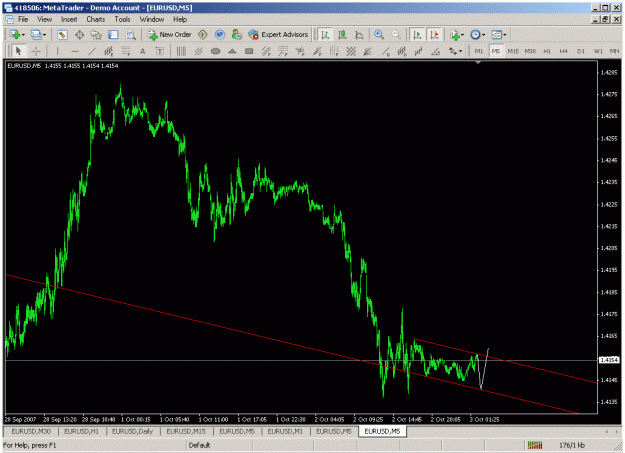The height and width of the screenshot is (453, 625).
Task: Open the View menu
Action: (45, 19)
